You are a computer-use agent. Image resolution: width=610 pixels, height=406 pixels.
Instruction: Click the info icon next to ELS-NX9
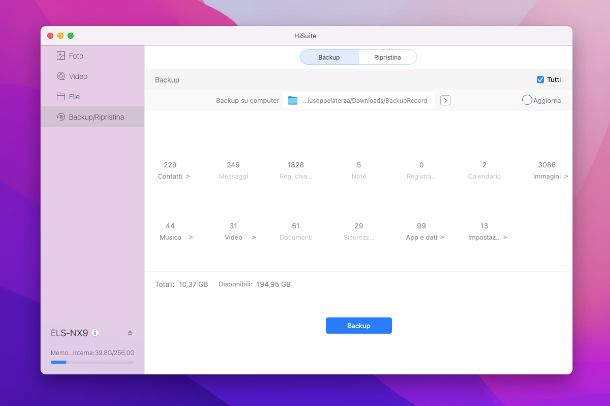click(95, 333)
